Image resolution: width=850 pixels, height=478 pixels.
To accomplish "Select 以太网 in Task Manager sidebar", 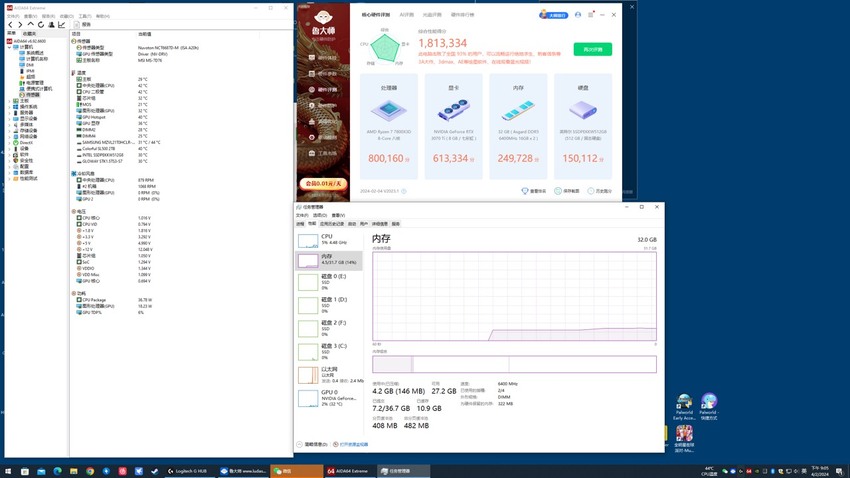I will point(329,375).
